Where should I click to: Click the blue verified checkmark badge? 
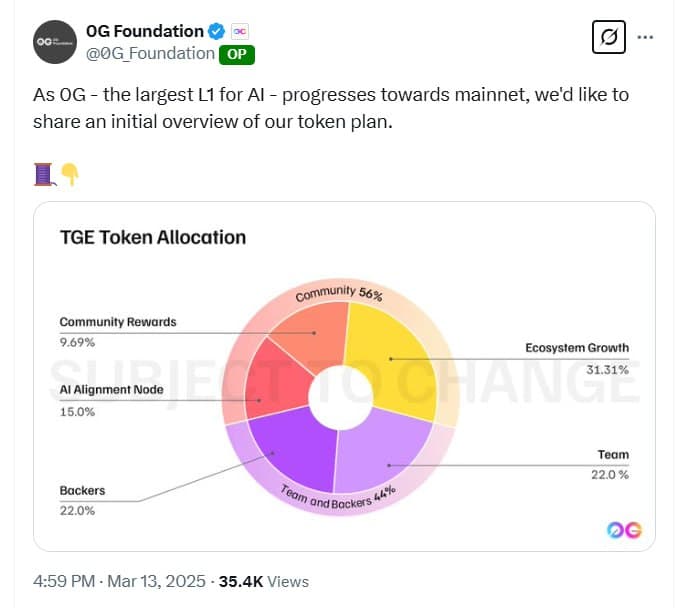coord(216,32)
